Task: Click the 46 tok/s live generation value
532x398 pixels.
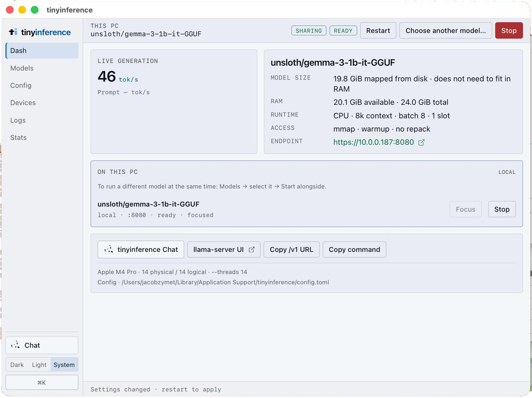Action: tap(118, 77)
